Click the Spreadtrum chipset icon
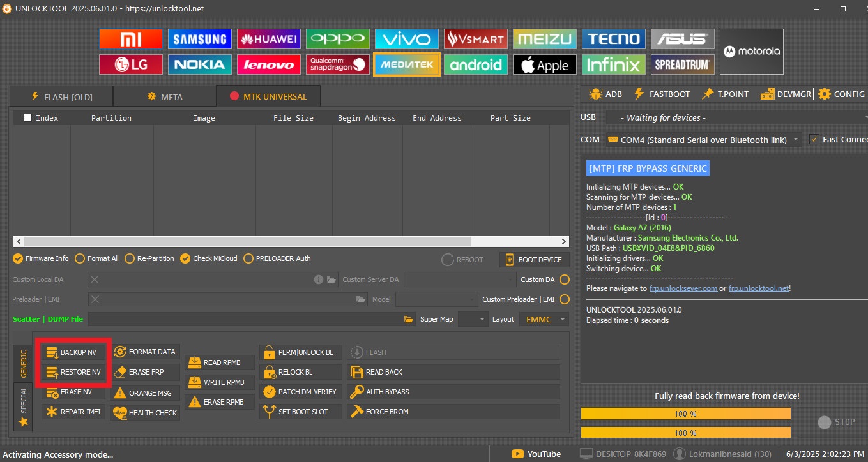The width and height of the screenshot is (868, 462). click(x=683, y=64)
